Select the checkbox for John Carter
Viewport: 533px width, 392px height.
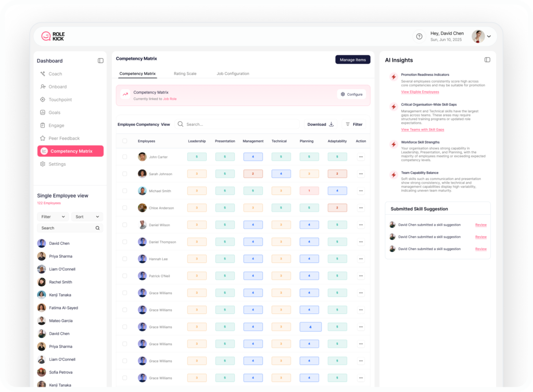(x=124, y=156)
